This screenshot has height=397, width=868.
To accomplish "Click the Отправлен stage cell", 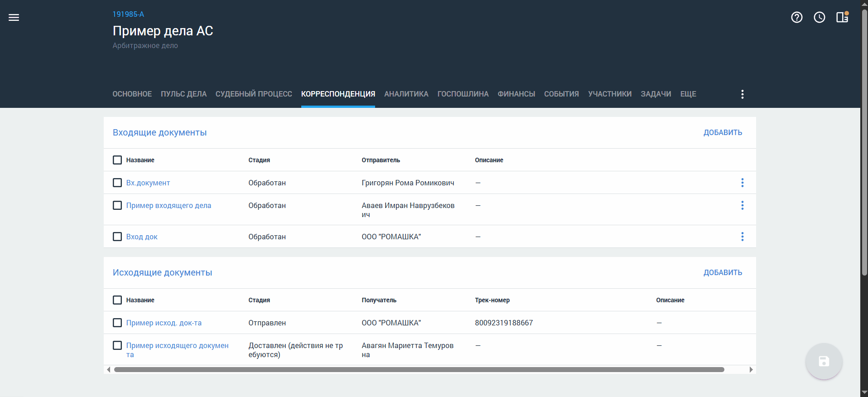I will [x=267, y=323].
